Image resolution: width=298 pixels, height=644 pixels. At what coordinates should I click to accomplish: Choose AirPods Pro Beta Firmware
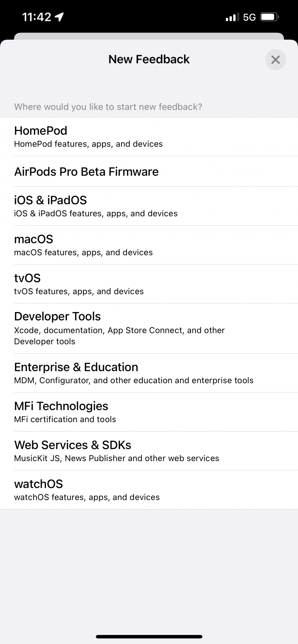point(149,172)
